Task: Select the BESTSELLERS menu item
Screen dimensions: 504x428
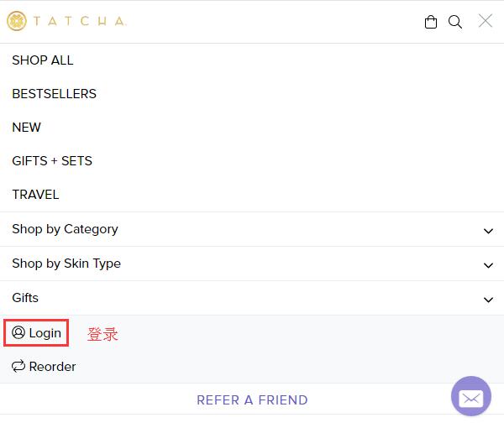Action: click(54, 94)
